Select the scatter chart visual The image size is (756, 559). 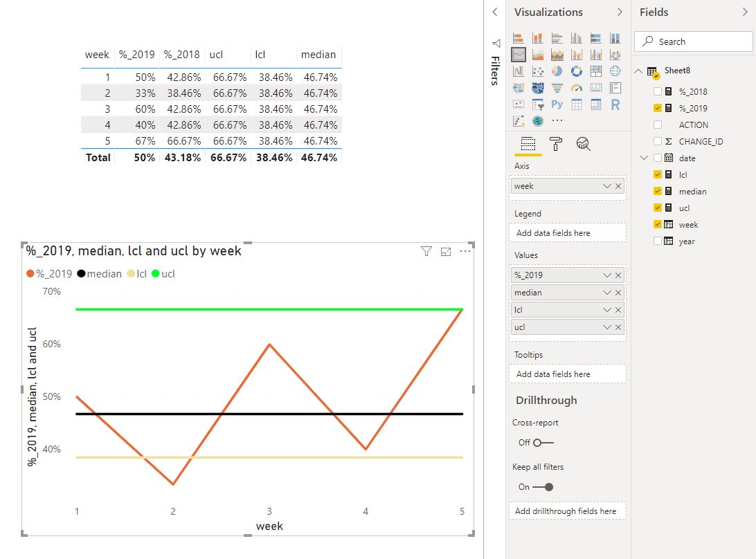point(538,71)
